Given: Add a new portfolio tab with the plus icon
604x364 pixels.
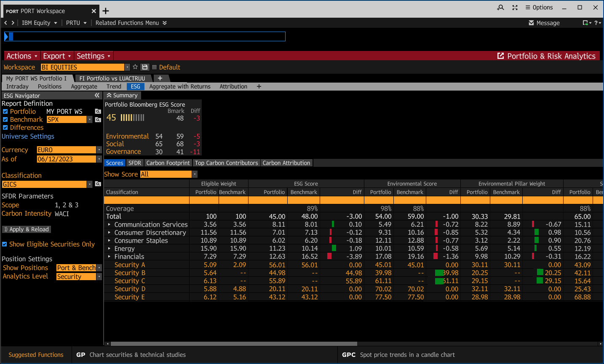Looking at the screenshot, I should pyautogui.click(x=160, y=78).
